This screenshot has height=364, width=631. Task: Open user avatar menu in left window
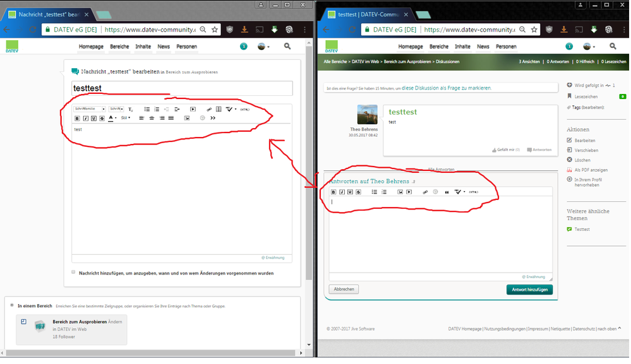click(x=263, y=47)
